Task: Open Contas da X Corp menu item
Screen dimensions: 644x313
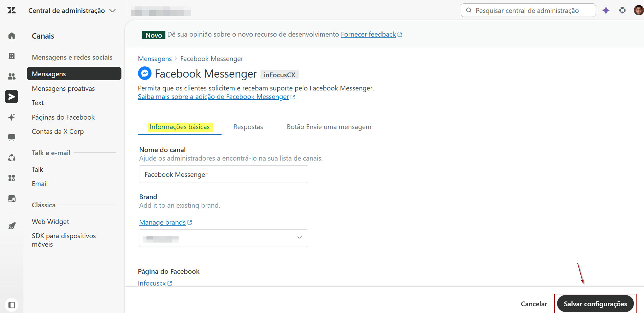Action: coord(58,131)
